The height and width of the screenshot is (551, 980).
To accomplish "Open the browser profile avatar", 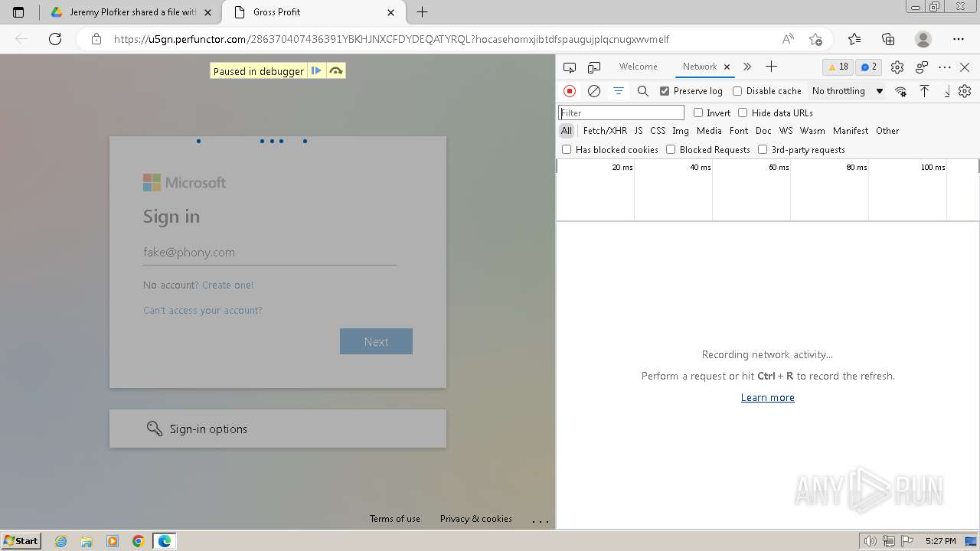I will [x=923, y=39].
